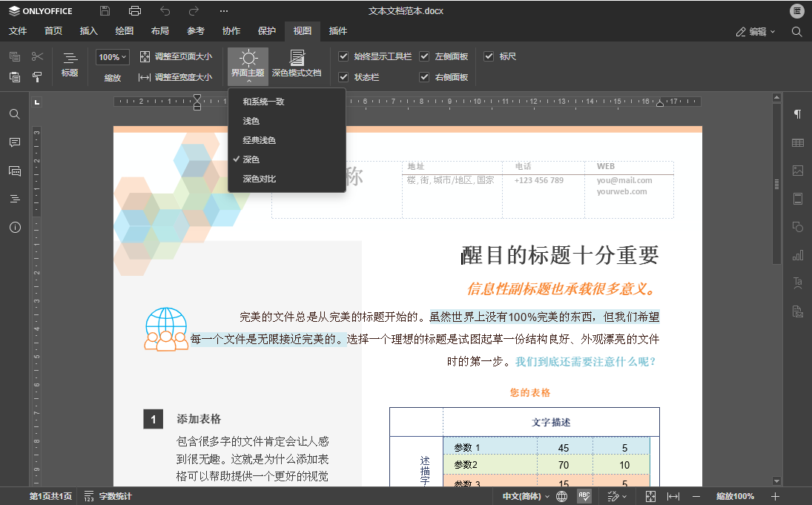812x505 pixels.
Task: Select 经典浅色 theme option
Action: pos(287,140)
